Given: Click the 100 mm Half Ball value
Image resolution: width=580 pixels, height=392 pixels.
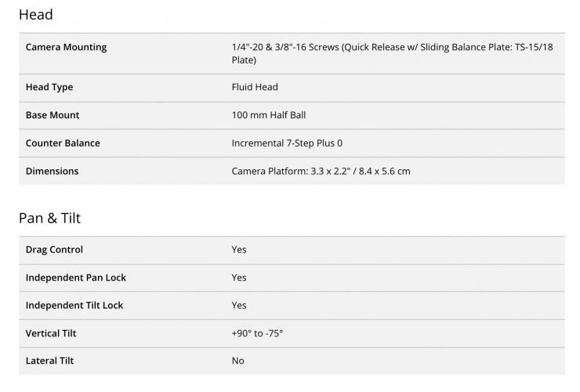Looking at the screenshot, I should pos(269,115).
